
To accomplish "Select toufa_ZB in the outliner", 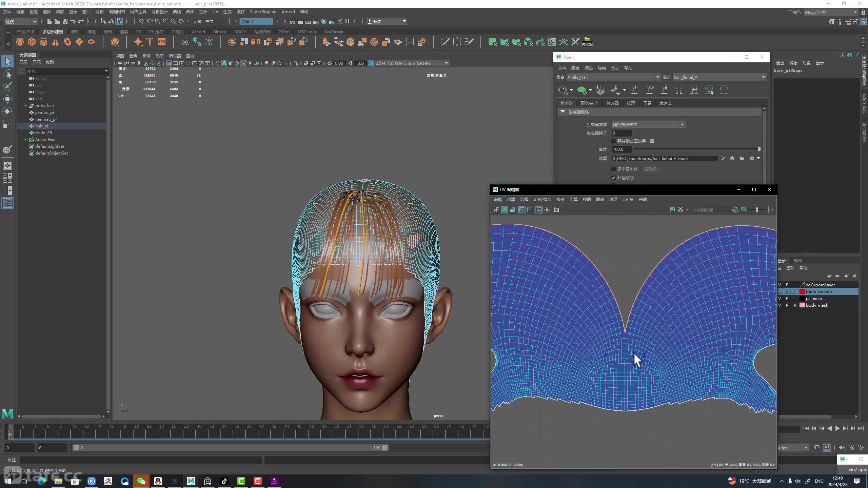I will click(x=43, y=133).
